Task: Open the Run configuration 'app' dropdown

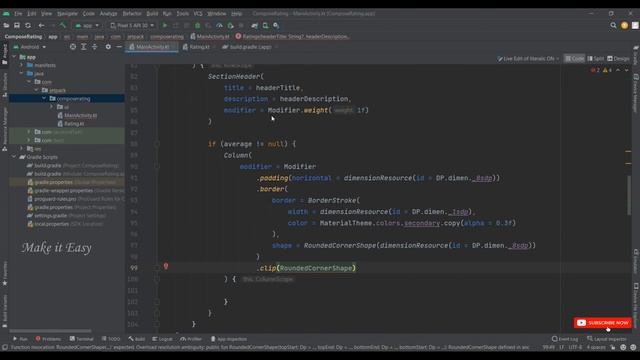Action: tap(87, 25)
